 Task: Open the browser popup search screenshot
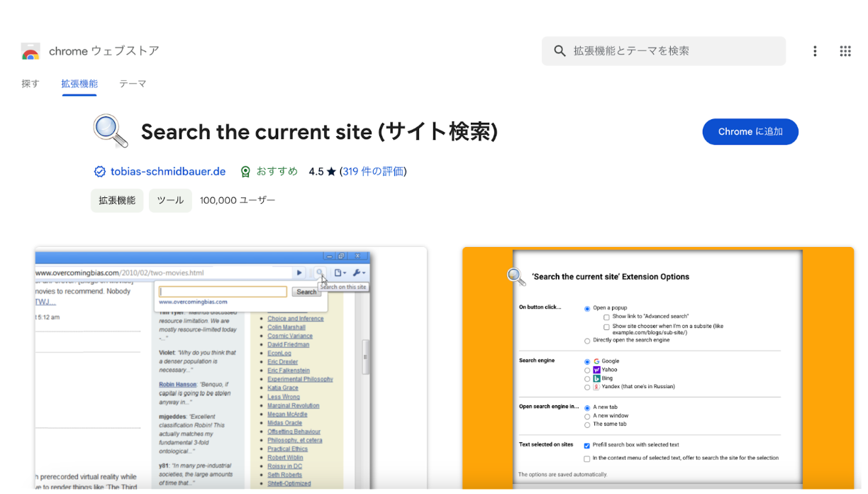click(231, 368)
